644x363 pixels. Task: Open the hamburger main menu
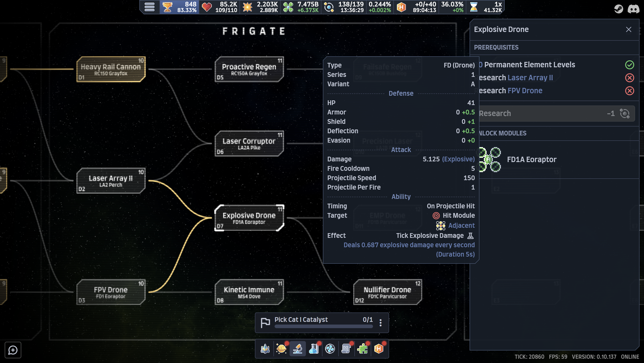click(150, 7)
